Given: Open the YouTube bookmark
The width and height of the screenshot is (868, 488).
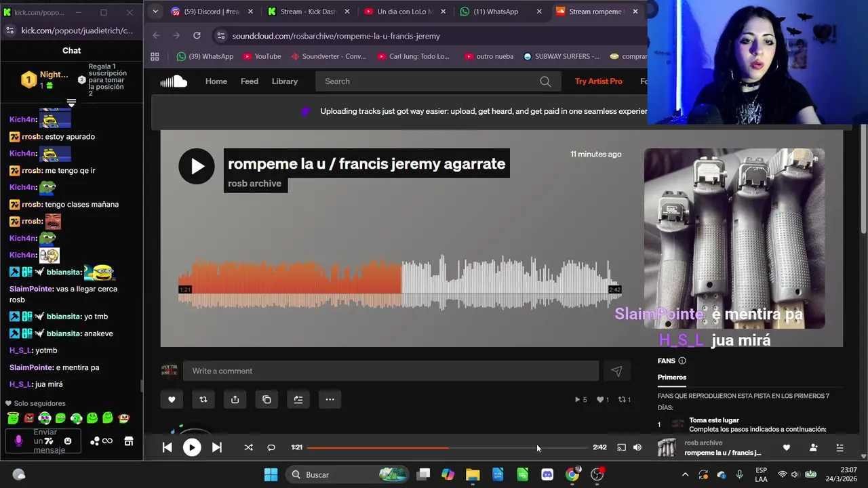Looking at the screenshot, I should (262, 56).
